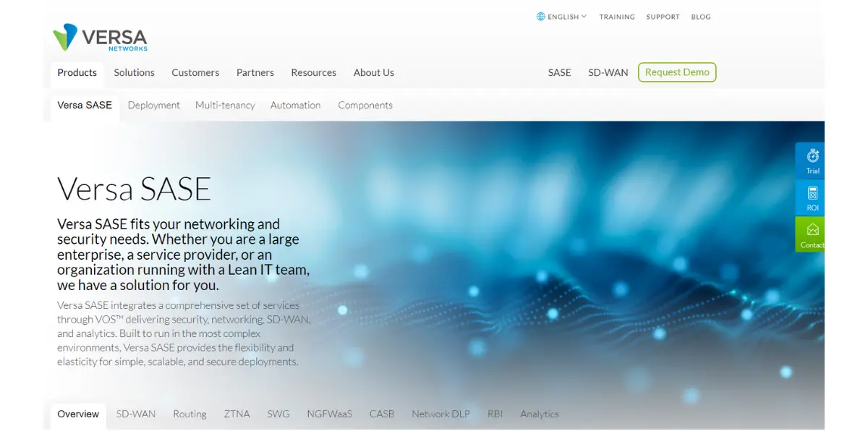Go to the Training link
The image size is (868, 434).
pyautogui.click(x=617, y=17)
